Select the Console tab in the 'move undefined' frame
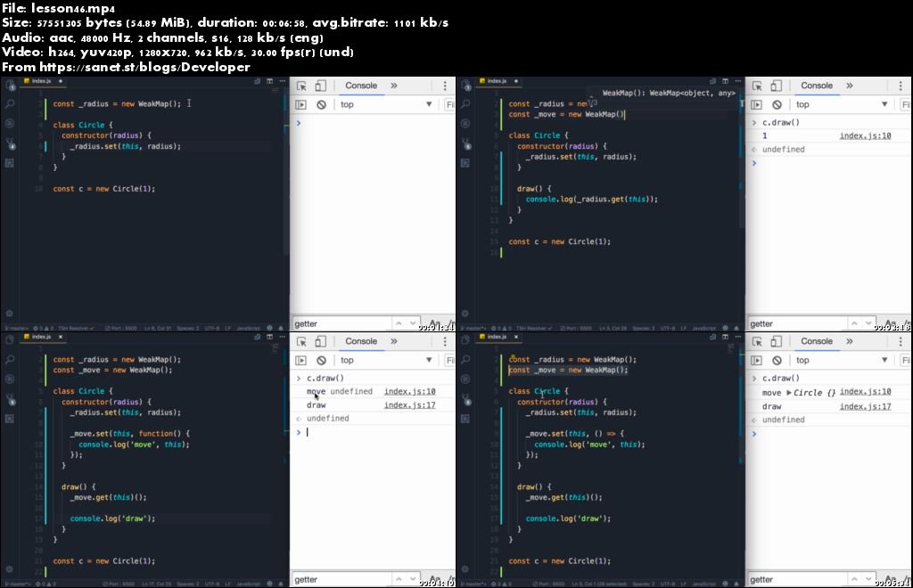 coord(361,341)
